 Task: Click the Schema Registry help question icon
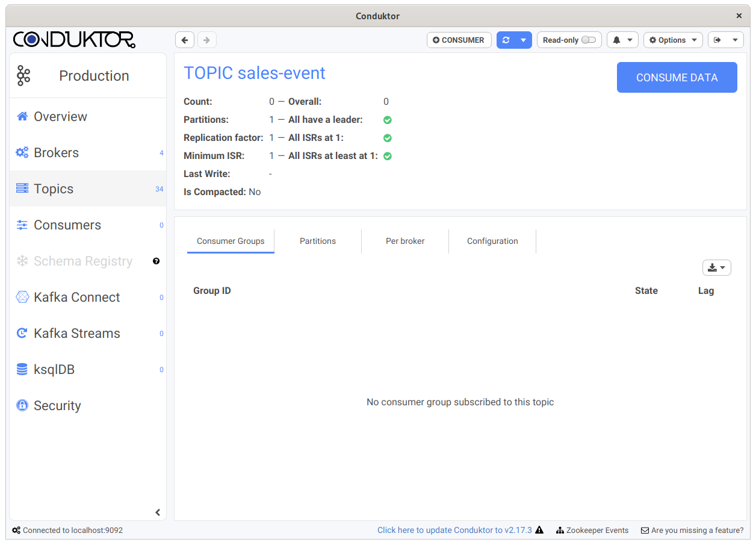[x=156, y=261]
